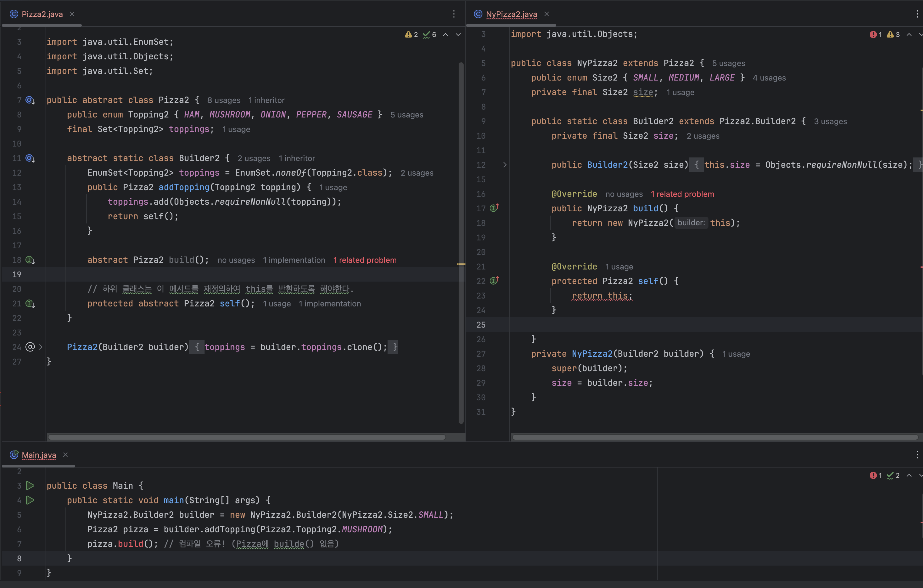Image resolution: width=923 pixels, height=588 pixels.
Task: Click the override gutter icon beside NyPizza2 build()
Action: [x=494, y=208]
